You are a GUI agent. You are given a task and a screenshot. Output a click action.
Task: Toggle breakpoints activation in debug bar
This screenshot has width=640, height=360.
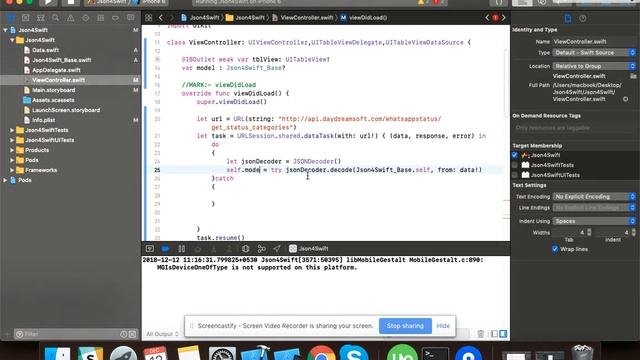[x=165, y=249]
